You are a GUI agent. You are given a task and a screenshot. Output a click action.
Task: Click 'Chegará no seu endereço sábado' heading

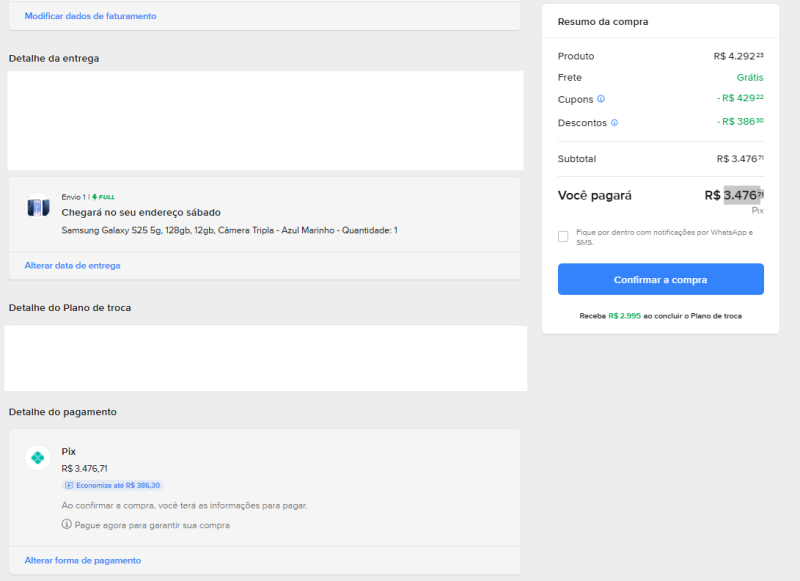141,212
